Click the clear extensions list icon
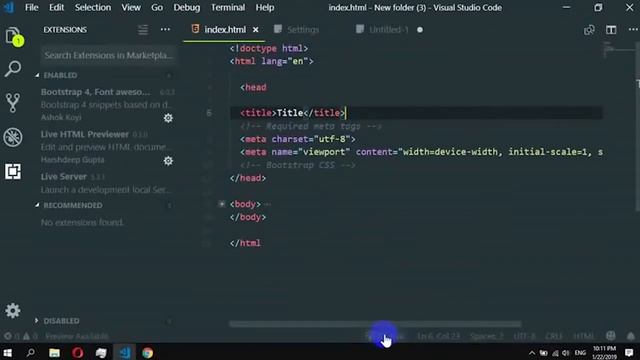Image resolution: width=640 pixels, height=360 pixels. (143, 30)
